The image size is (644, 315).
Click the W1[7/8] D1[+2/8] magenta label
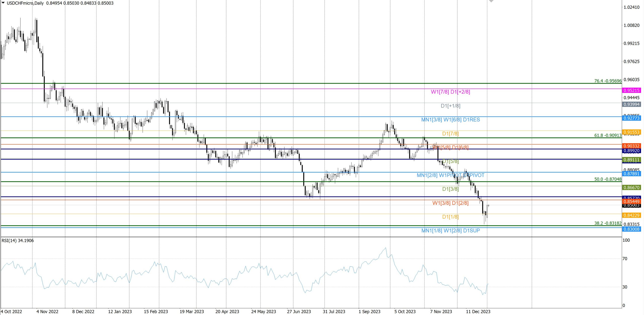click(x=450, y=92)
